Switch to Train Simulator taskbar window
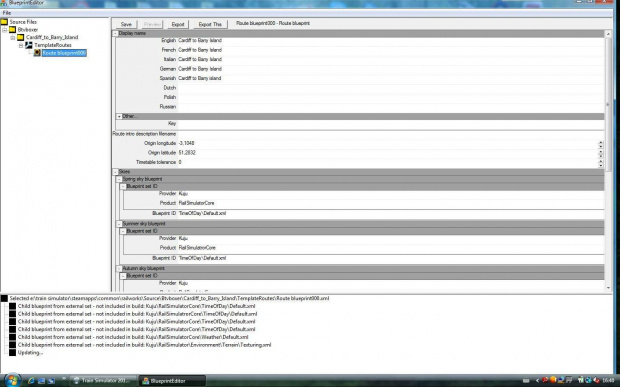620x387 pixels. [x=104, y=381]
